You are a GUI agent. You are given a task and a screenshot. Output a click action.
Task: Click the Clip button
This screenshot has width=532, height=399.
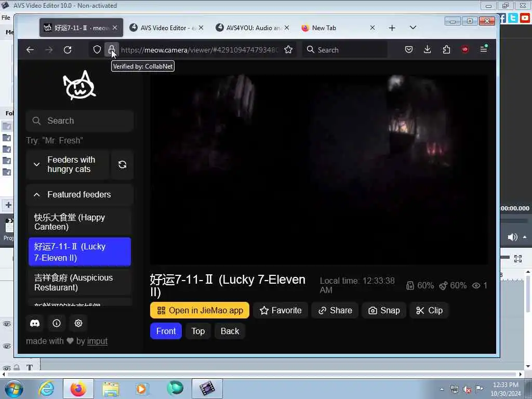(429, 311)
